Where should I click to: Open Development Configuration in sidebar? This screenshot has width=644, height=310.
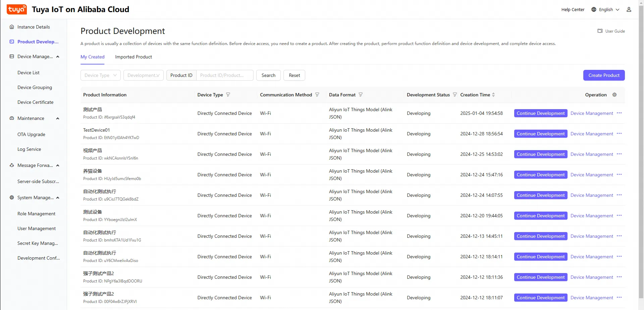click(39, 258)
